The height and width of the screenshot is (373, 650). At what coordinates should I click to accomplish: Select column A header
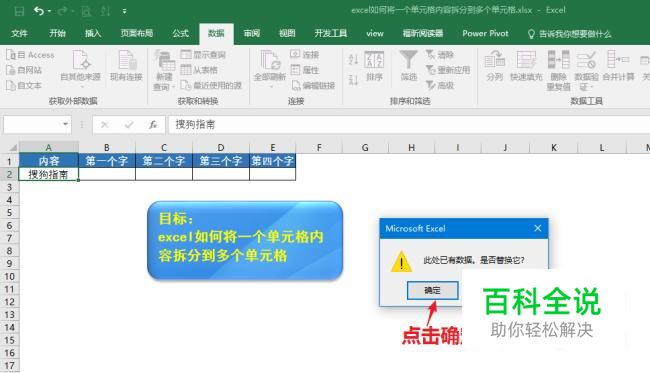[x=49, y=148]
